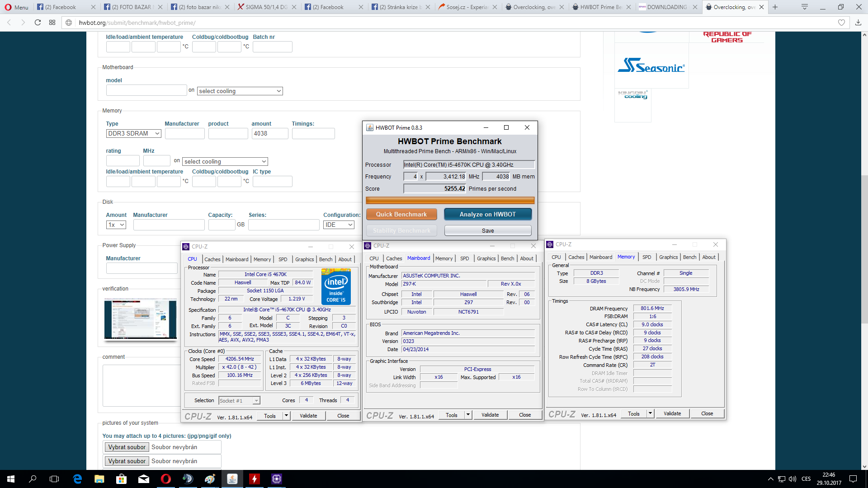Click the comment text area

click(142, 385)
